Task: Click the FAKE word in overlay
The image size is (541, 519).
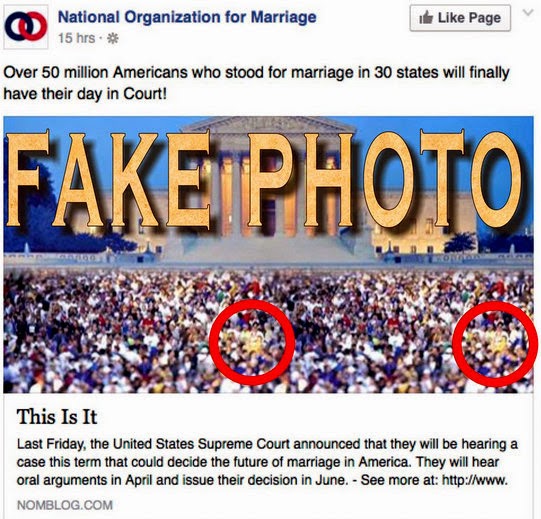Action: pos(110,179)
